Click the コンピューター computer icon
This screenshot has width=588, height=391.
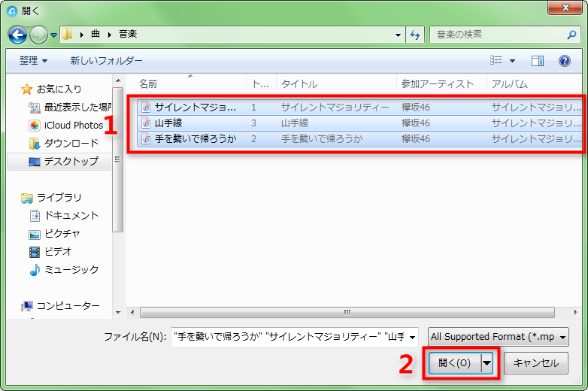pos(26,306)
